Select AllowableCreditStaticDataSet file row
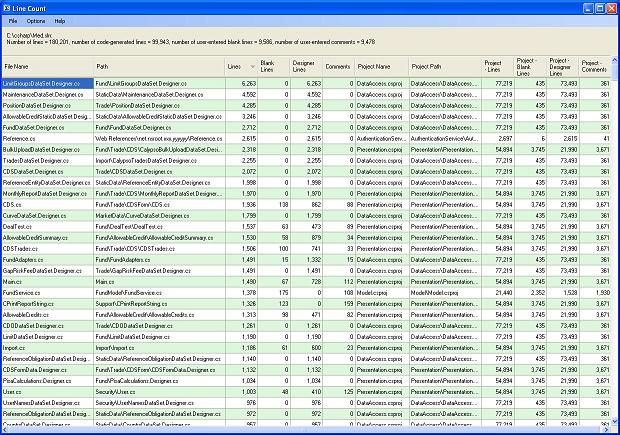This screenshot has width=620, height=435. coord(306,117)
